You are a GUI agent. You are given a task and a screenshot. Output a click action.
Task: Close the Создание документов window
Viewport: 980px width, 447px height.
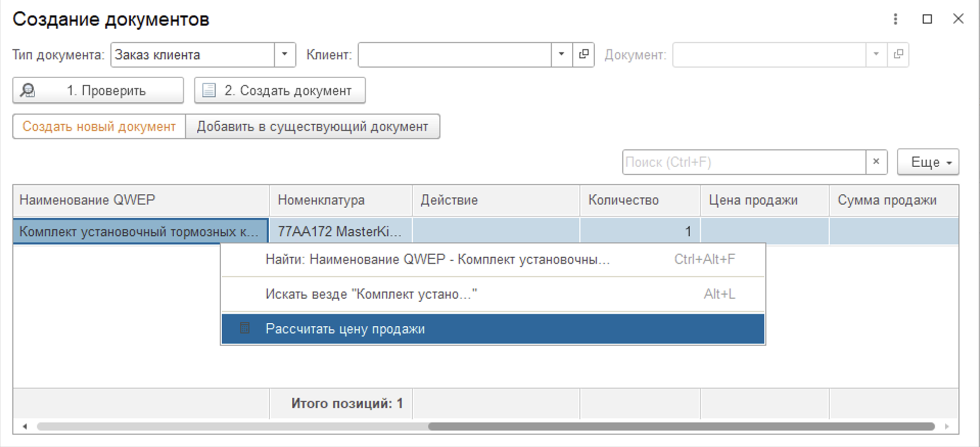point(958,19)
